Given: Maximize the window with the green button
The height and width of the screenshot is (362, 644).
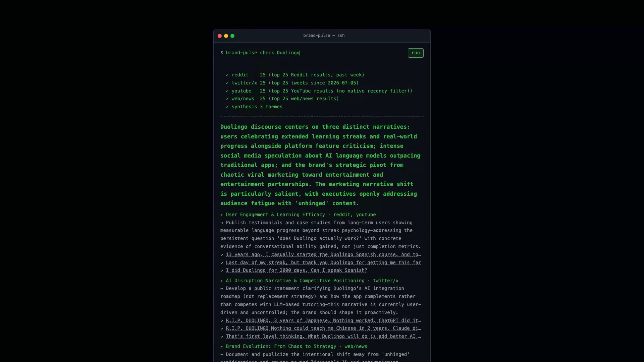Looking at the screenshot, I should [232, 36].
